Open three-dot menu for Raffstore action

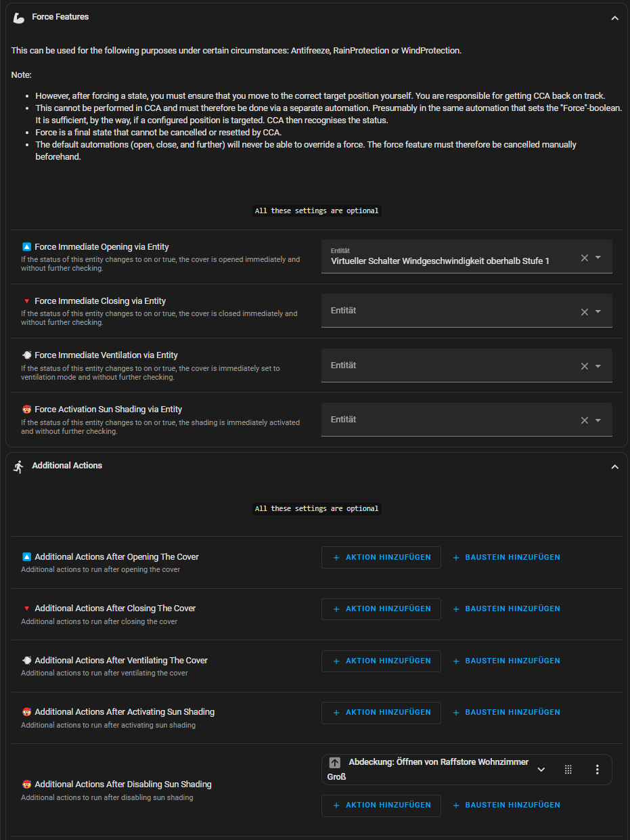pyautogui.click(x=597, y=770)
